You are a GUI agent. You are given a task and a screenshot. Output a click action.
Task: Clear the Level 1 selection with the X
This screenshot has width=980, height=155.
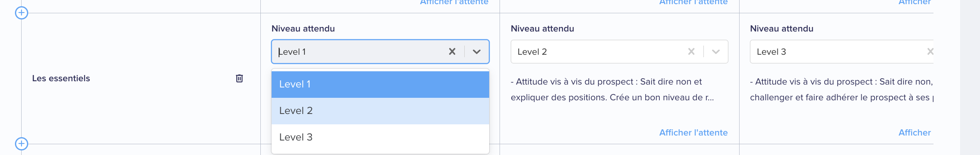[452, 51]
